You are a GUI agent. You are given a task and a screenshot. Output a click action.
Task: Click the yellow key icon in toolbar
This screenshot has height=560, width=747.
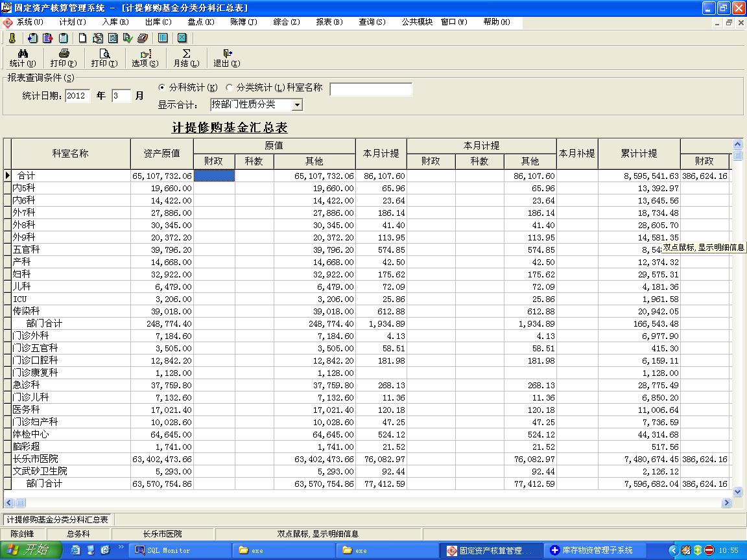12,38
